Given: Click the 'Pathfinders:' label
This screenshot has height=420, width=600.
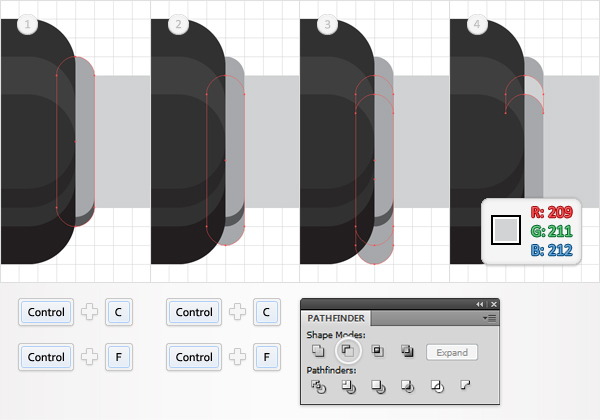Looking at the screenshot, I should (331, 370).
